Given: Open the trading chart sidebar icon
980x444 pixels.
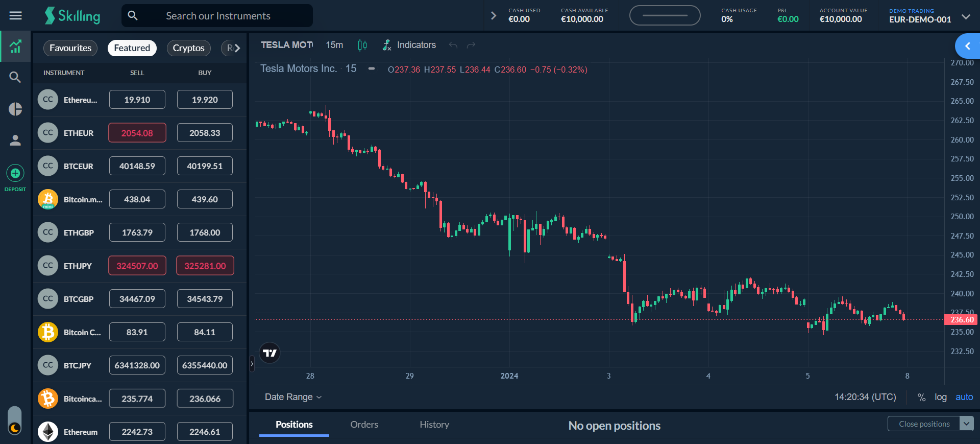Looking at the screenshot, I should coord(15,46).
